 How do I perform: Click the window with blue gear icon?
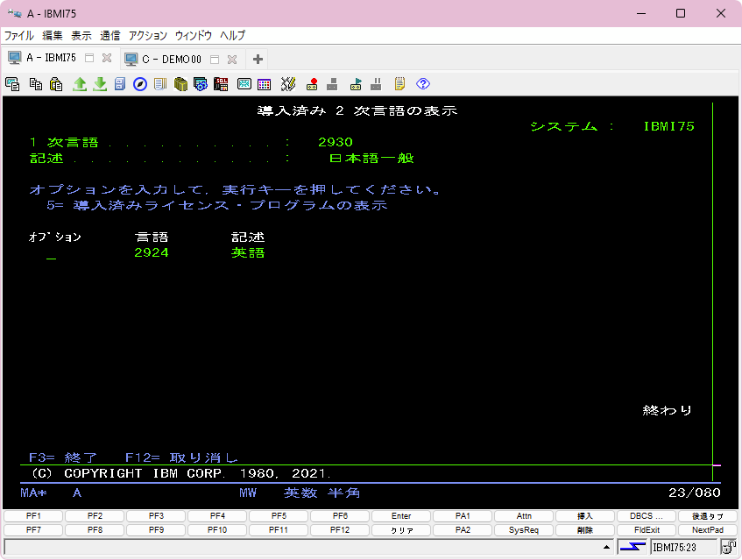(x=201, y=84)
